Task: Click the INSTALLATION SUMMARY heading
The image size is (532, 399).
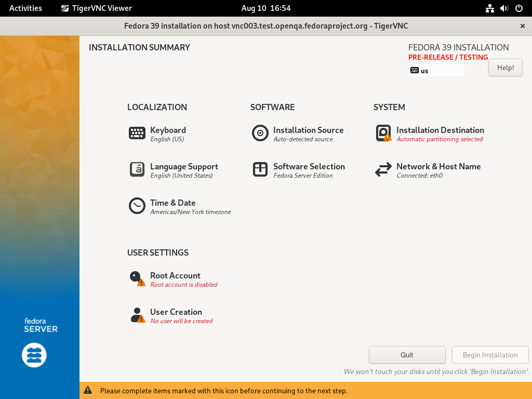Action: pyautogui.click(x=139, y=47)
